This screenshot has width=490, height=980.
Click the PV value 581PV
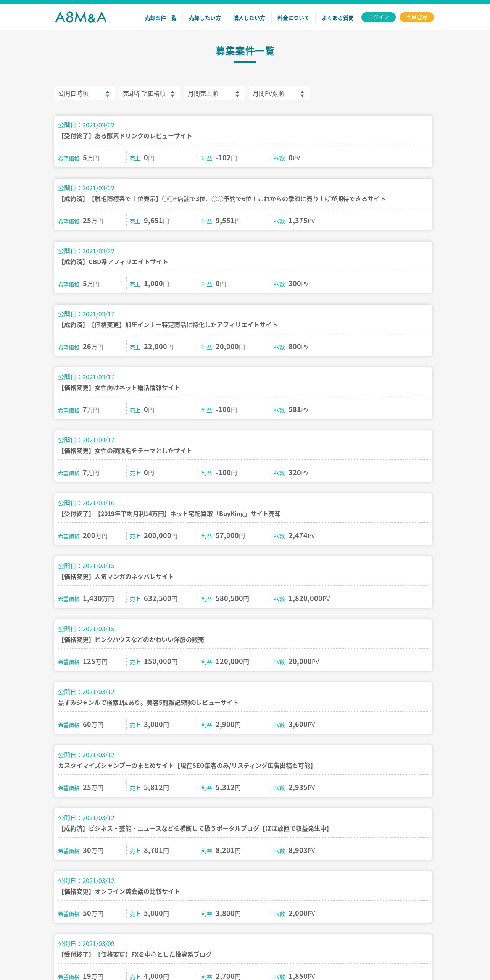pyautogui.click(x=298, y=410)
